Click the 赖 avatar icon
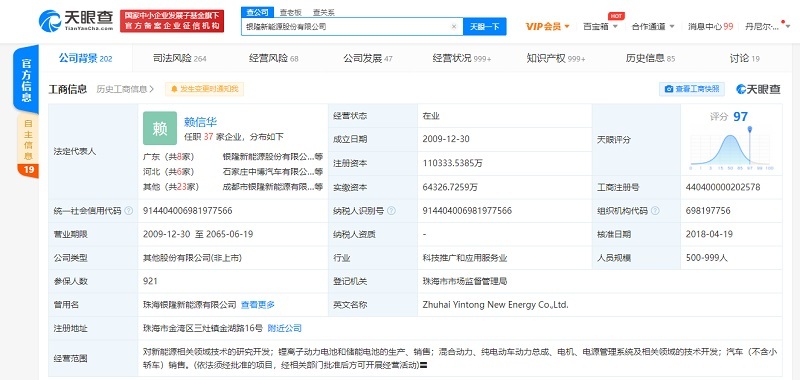The image size is (800, 380). pyautogui.click(x=160, y=128)
